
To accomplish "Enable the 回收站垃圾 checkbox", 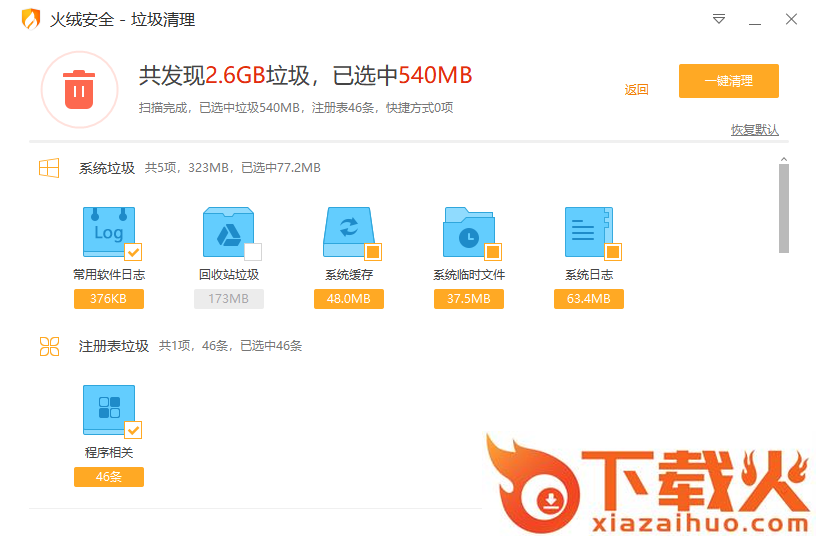I will (253, 251).
